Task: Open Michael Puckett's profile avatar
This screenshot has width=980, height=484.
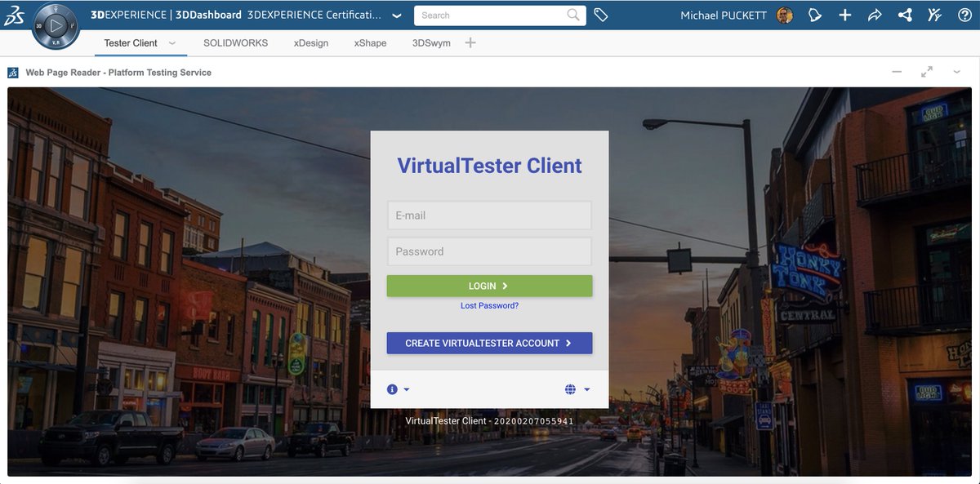Action: point(785,15)
